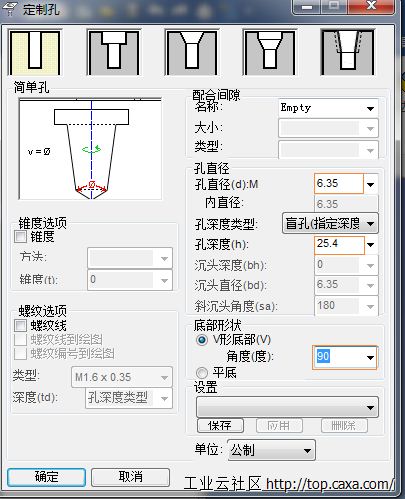
Task: Open the 大小 size dropdown
Action: tap(328, 128)
